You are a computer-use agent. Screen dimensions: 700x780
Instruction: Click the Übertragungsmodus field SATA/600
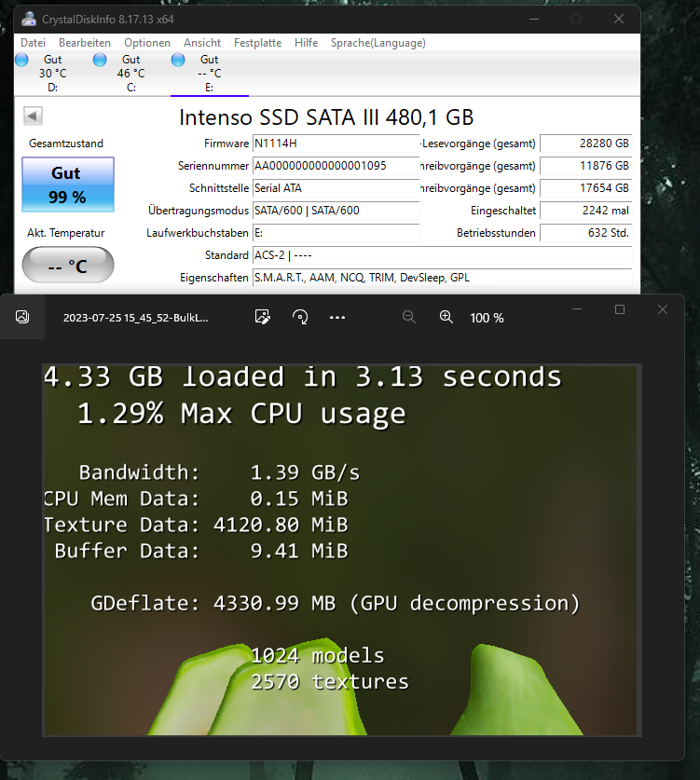click(336, 211)
